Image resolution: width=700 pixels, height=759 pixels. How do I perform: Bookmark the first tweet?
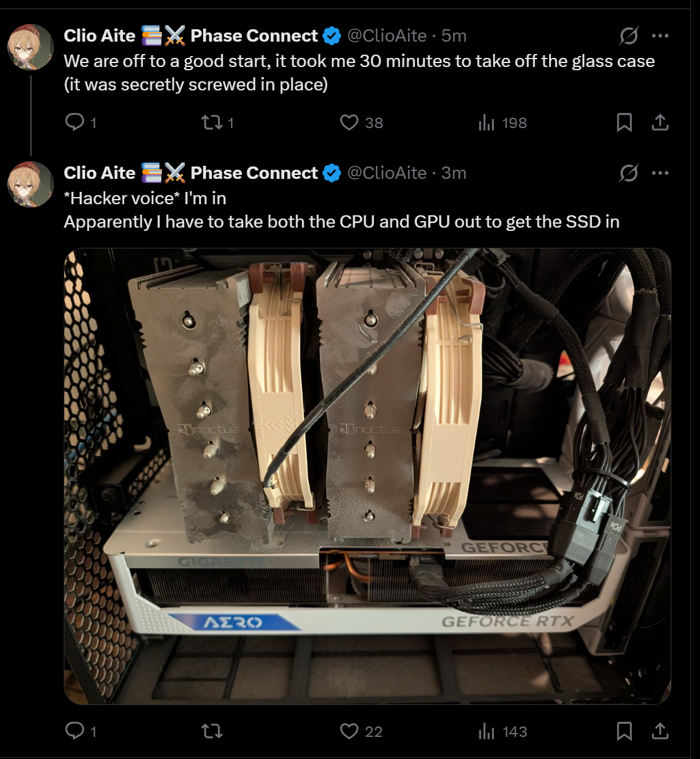coord(625,122)
